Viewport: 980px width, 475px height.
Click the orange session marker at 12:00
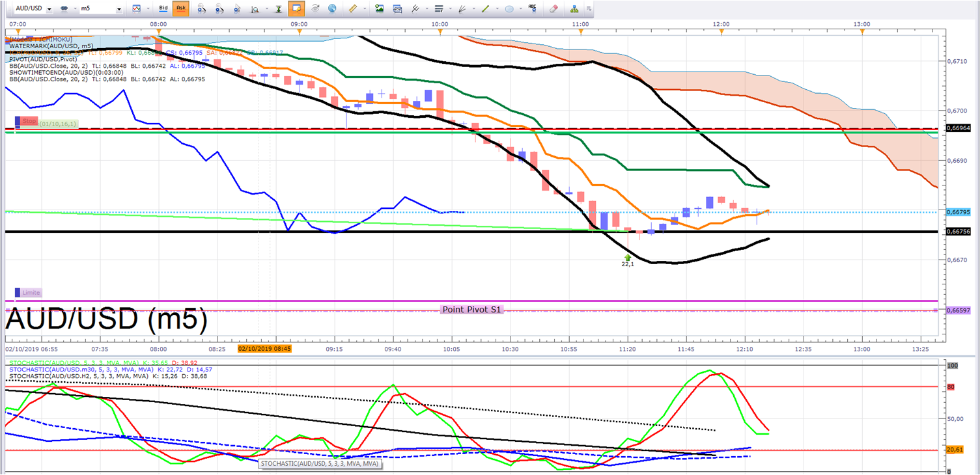[721, 31]
